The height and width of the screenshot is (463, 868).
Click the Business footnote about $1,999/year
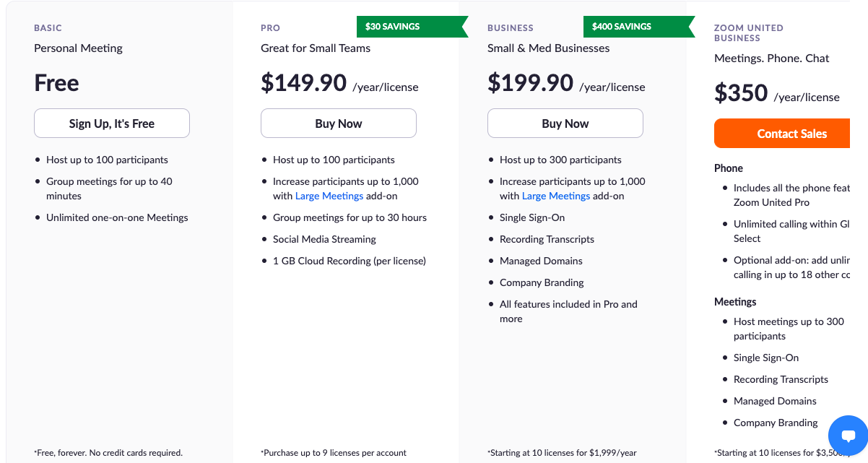tap(562, 453)
